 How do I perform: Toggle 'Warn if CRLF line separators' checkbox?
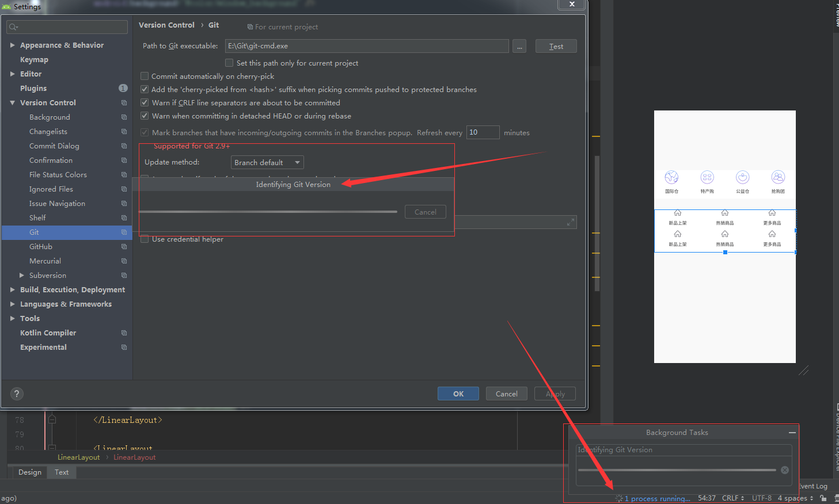(145, 102)
